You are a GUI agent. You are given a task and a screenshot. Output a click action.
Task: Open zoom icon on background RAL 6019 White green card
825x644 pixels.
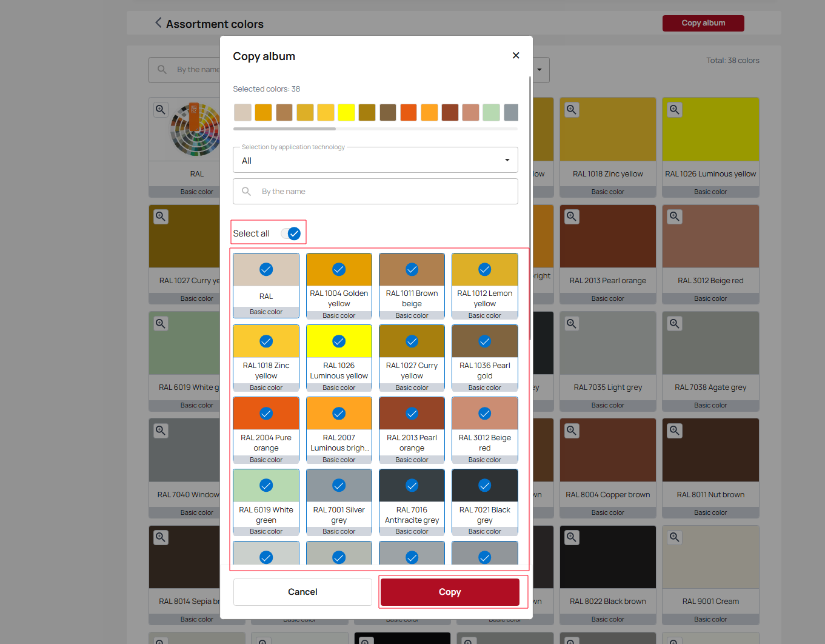coord(161,323)
